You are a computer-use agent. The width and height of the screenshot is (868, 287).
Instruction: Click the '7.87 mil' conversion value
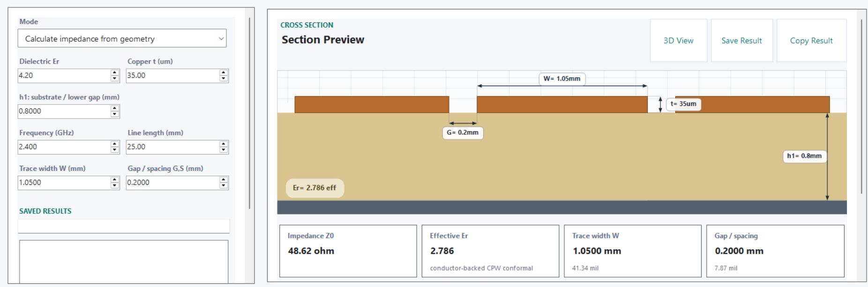[x=726, y=268]
